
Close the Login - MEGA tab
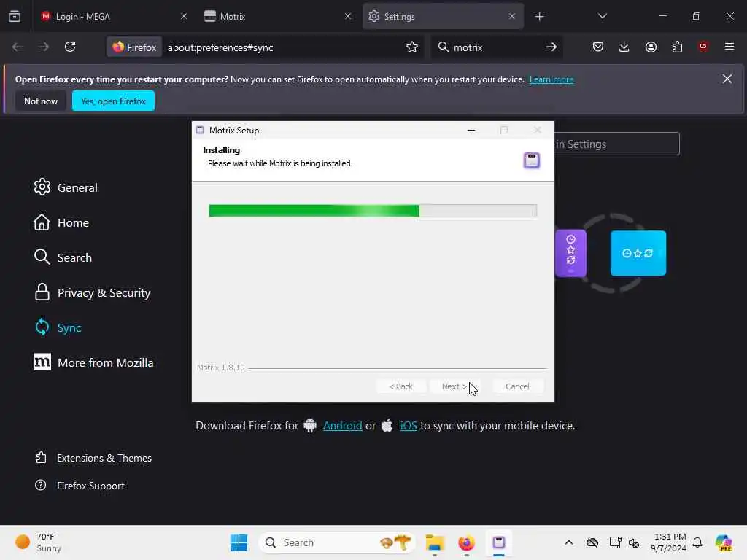click(x=184, y=16)
